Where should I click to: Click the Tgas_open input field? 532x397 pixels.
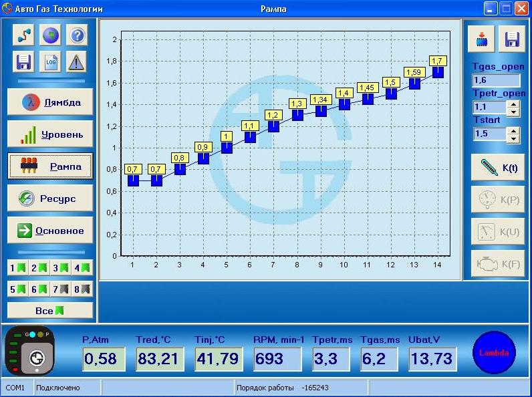[x=496, y=80]
